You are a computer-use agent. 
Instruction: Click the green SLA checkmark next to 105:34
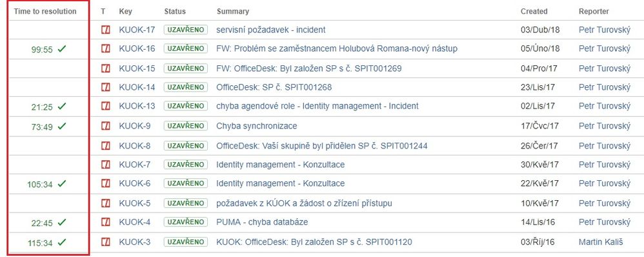[x=61, y=184]
